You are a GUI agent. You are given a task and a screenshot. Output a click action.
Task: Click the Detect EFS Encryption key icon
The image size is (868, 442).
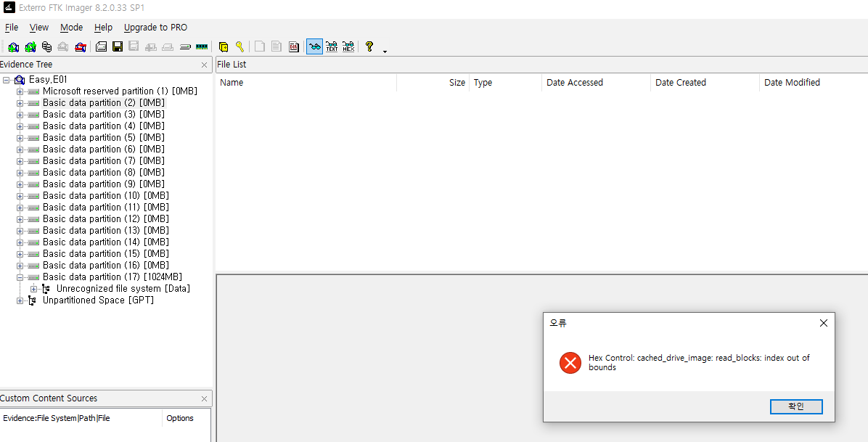pos(239,47)
